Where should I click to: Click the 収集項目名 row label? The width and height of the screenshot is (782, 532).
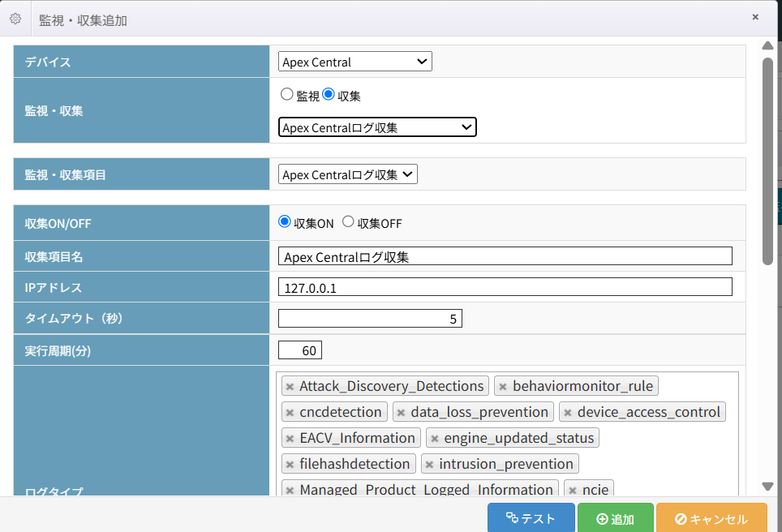point(54,256)
